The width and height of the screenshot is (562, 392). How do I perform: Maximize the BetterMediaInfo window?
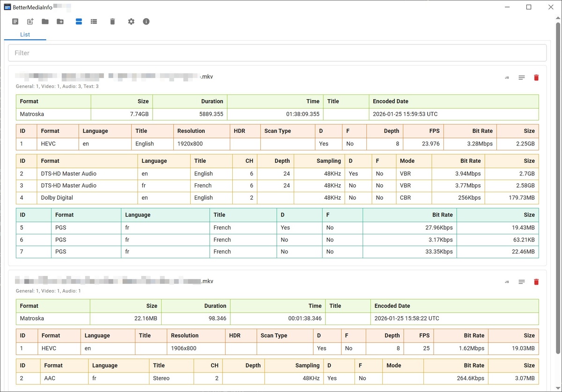point(529,7)
